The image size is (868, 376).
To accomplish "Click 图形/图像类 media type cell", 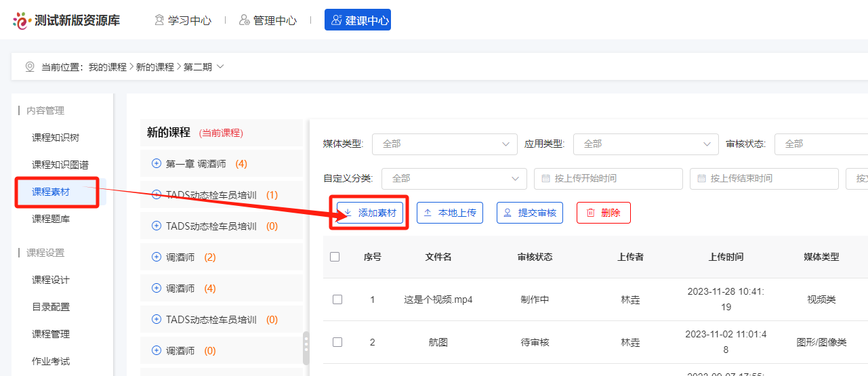I will 821,342.
